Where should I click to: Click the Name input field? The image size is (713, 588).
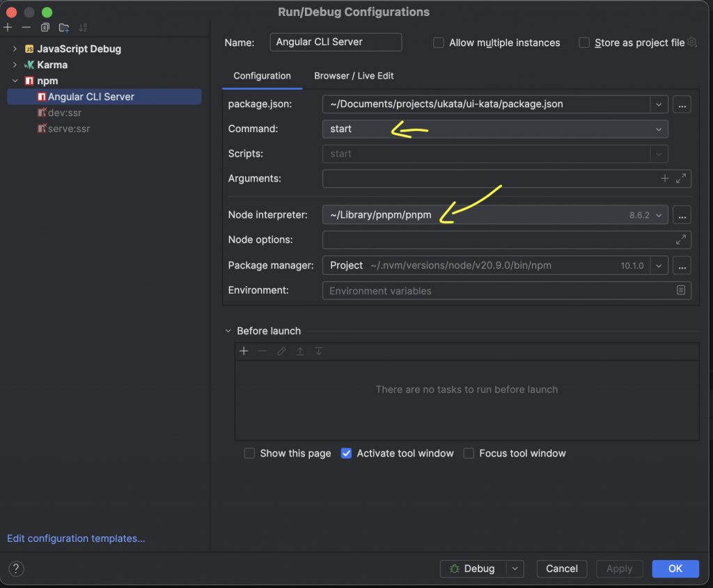click(336, 42)
